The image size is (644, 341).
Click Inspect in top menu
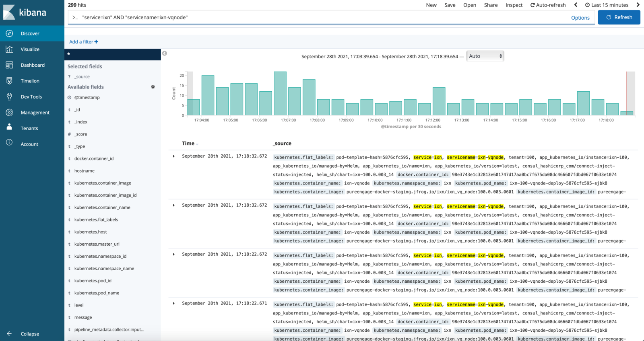tap(514, 5)
